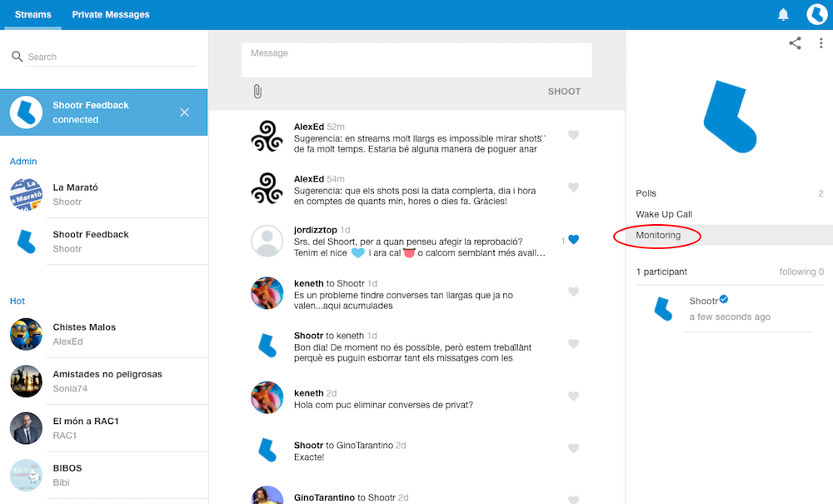Click the 'following 0' label

tap(801, 272)
